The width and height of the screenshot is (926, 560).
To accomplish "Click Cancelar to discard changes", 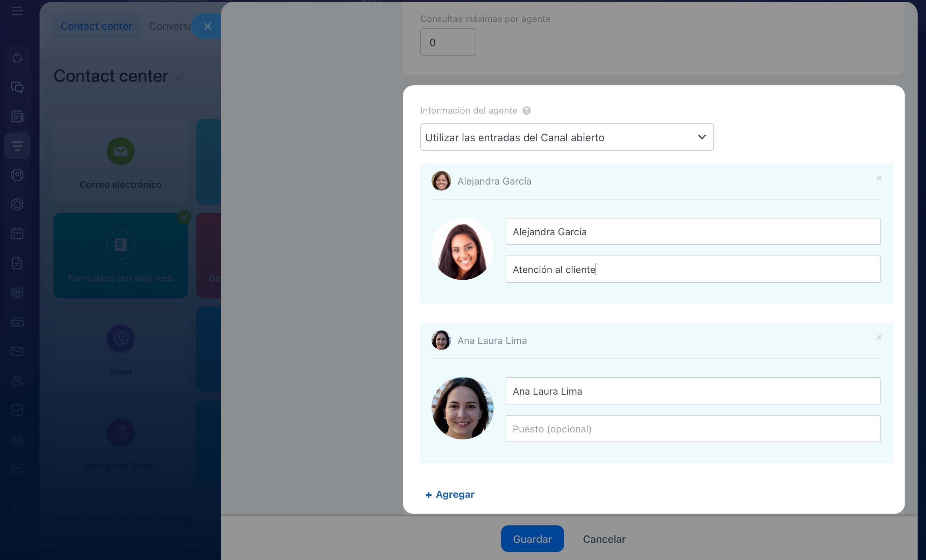I will click(604, 539).
